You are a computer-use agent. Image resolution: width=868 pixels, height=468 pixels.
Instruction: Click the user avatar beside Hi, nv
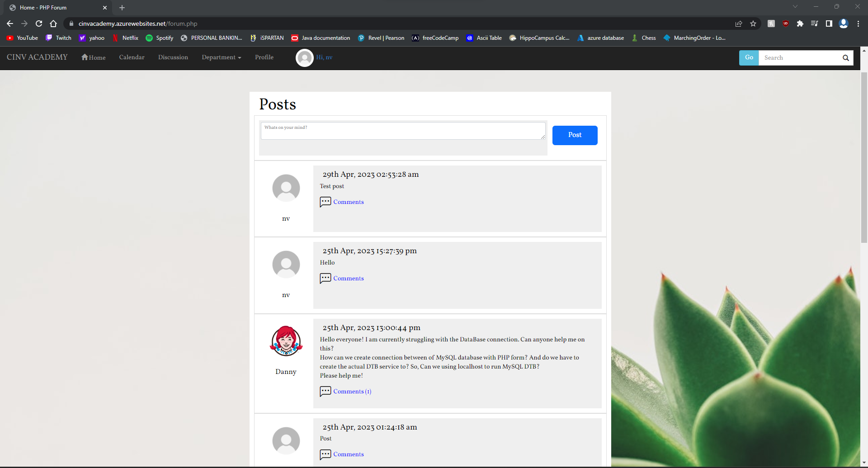coord(304,58)
